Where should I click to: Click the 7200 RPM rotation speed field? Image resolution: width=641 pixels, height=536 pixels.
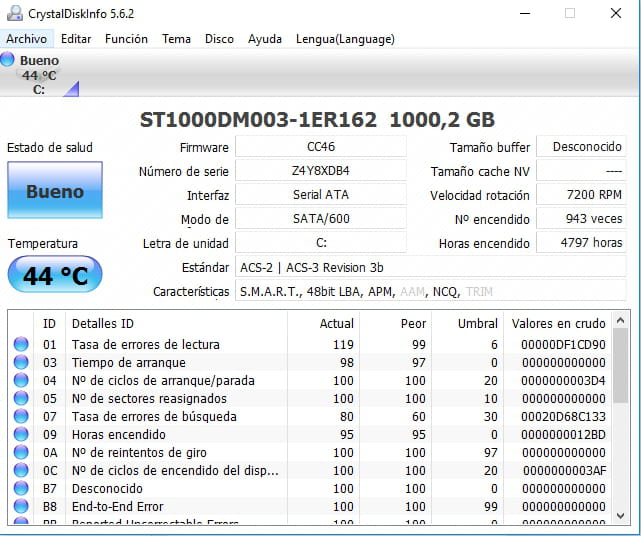pos(581,195)
